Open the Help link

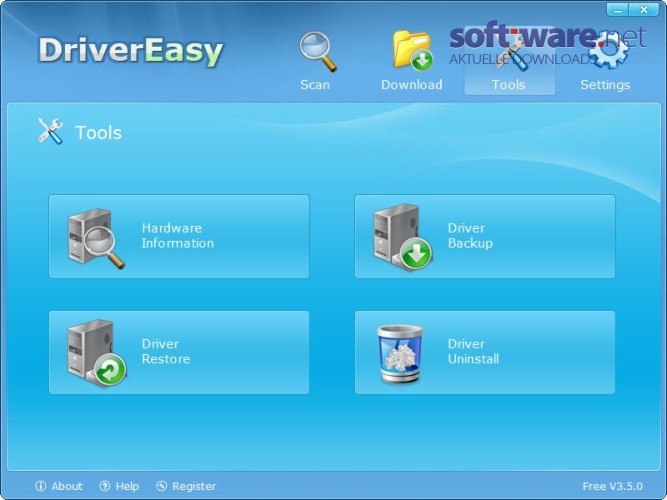[127, 486]
